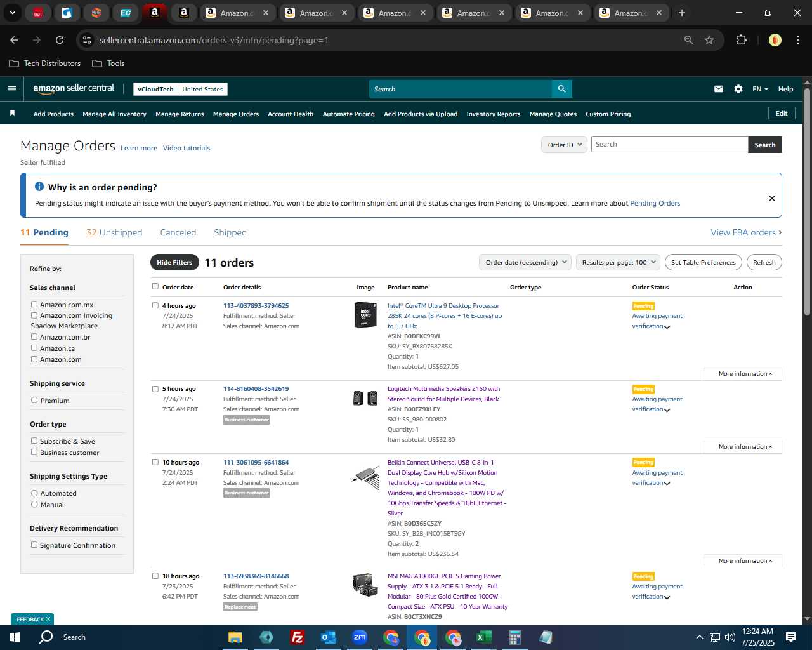812x650 pixels.
Task: Check the Amazon.ca filter
Action: pos(34,348)
